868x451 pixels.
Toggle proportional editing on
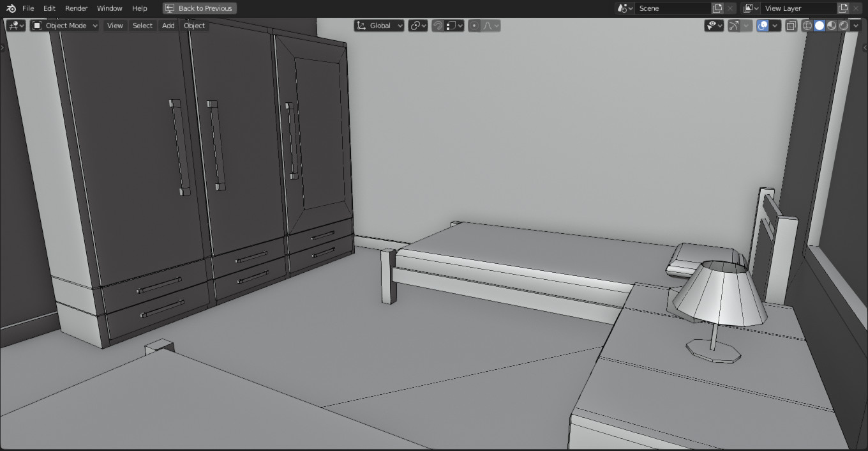point(474,26)
